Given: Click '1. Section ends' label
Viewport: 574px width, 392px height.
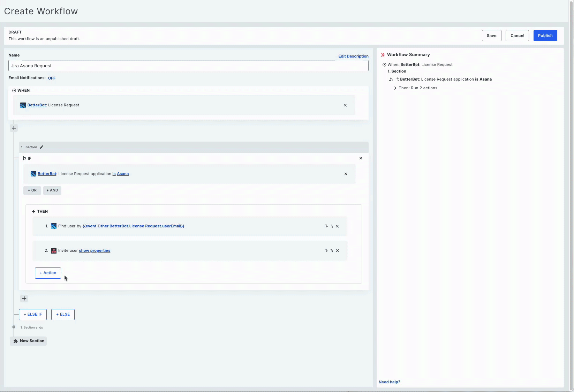Looking at the screenshot, I should click(32, 327).
